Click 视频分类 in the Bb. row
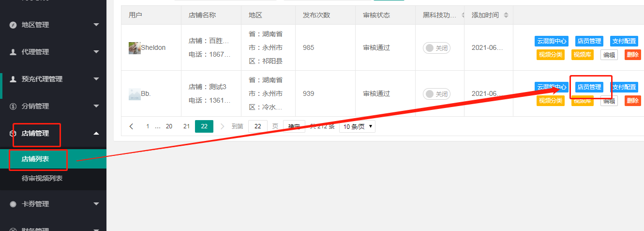The height and width of the screenshot is (231, 644). [x=551, y=101]
